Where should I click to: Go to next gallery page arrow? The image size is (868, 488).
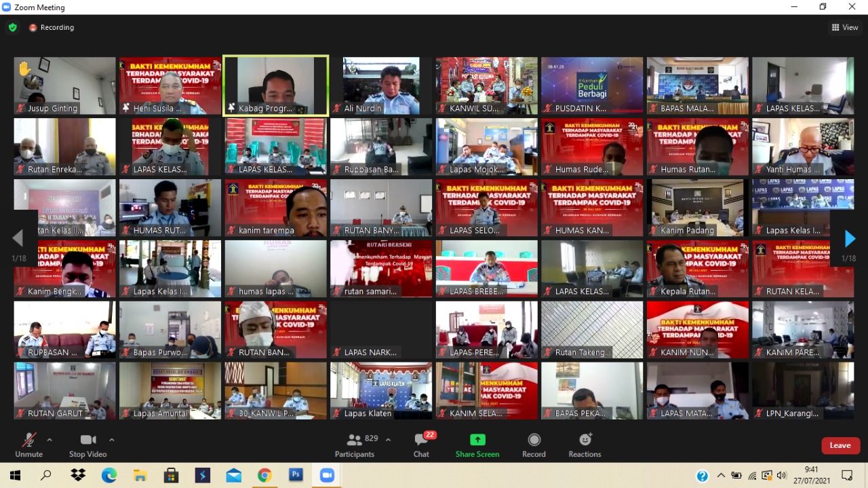[850, 238]
